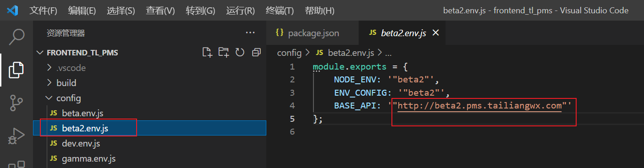Open the Source Control view
The height and width of the screenshot is (168, 644).
tap(17, 103)
